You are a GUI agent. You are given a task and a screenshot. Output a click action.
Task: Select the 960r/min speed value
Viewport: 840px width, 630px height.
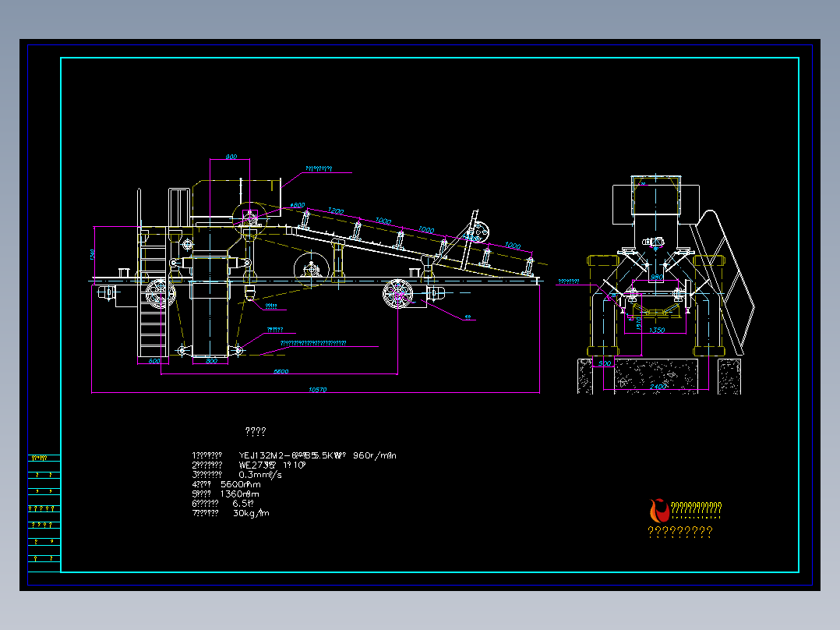(375, 455)
